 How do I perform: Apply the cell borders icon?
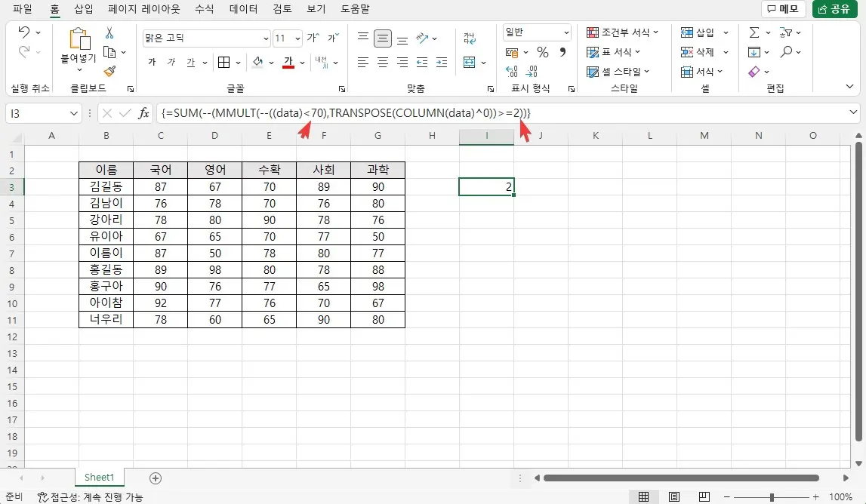pyautogui.click(x=223, y=63)
